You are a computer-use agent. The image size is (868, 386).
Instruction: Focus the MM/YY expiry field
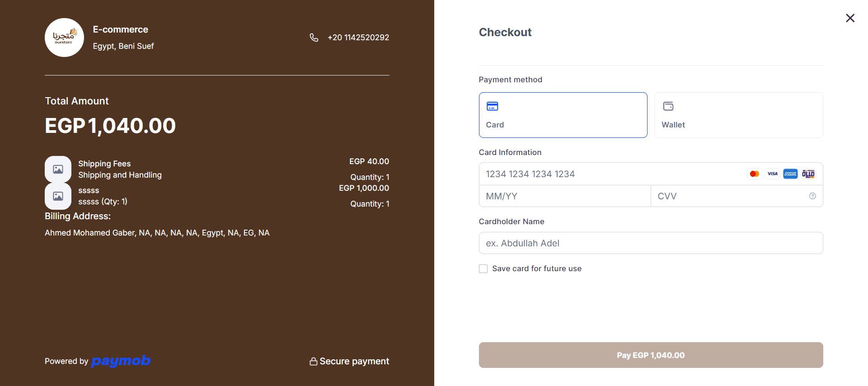click(x=565, y=196)
